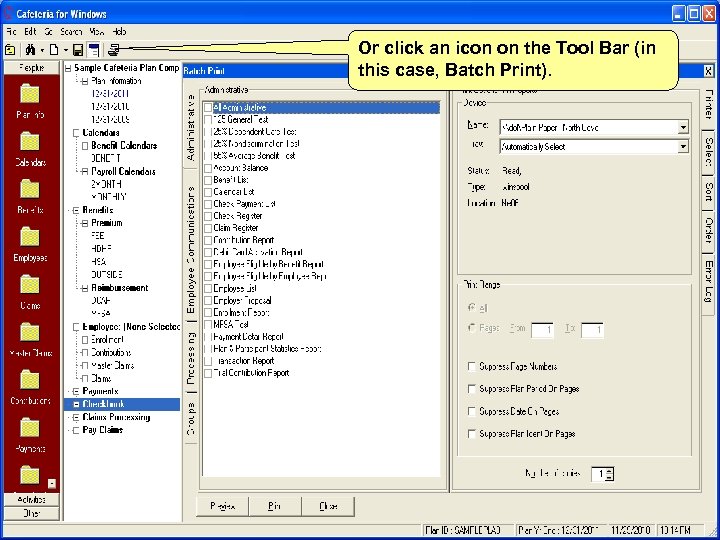Viewport: 720px width, 540px height.
Task: Click the Number of Copies stepper arrows
Action: 609,474
